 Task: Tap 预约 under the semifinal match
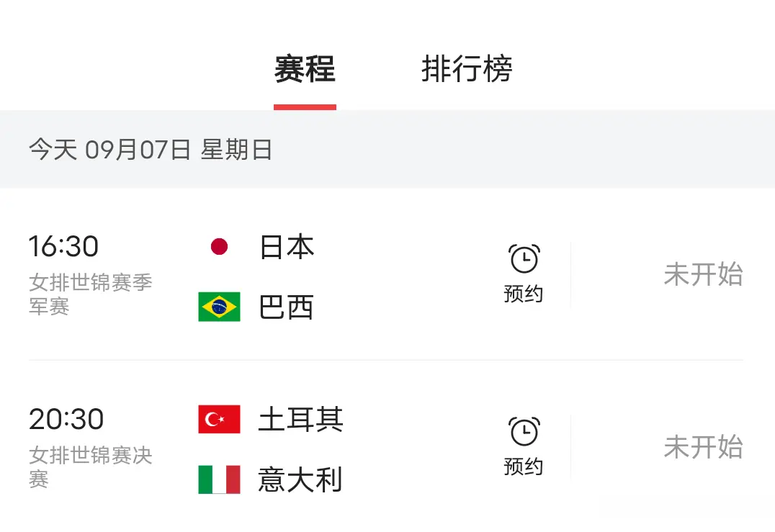click(524, 294)
